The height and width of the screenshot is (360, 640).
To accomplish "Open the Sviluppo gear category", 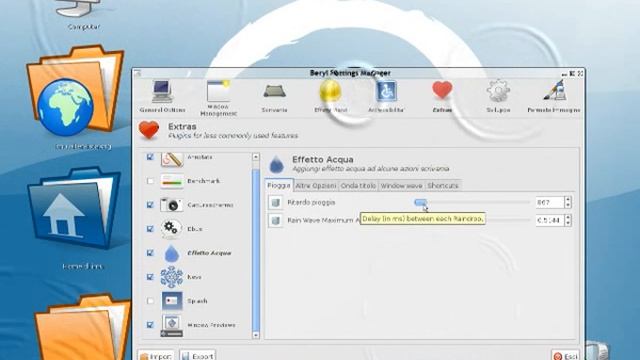I will click(498, 96).
